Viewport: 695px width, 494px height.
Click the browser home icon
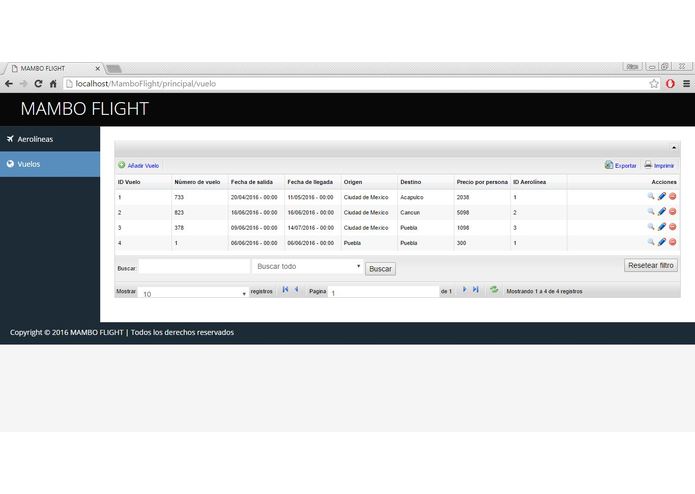[x=53, y=84]
